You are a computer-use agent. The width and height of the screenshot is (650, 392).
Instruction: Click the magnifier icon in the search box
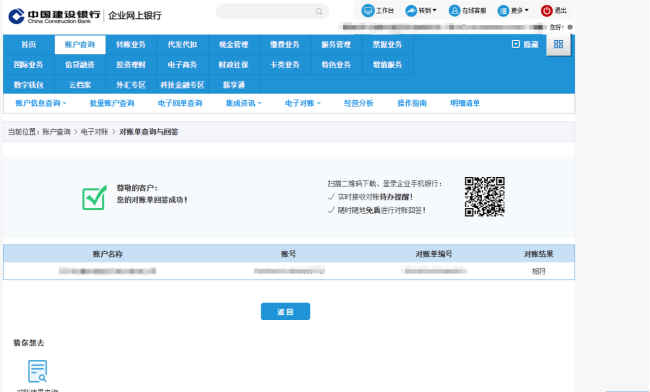pos(319,12)
